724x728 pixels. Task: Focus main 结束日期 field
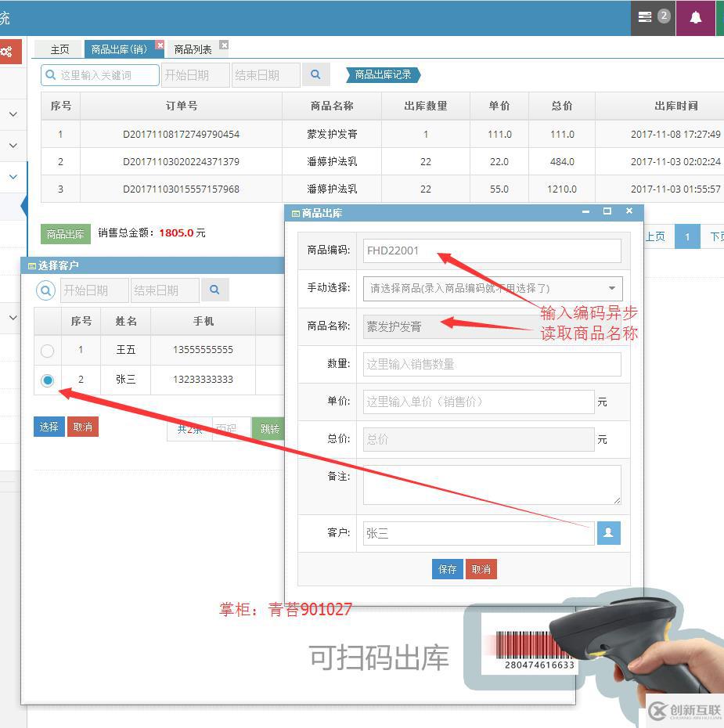pyautogui.click(x=266, y=74)
